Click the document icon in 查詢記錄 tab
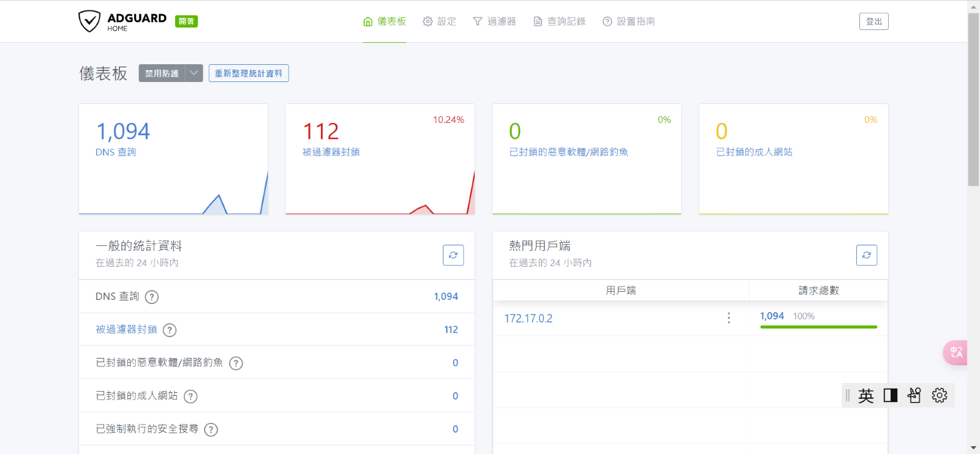 tap(538, 21)
